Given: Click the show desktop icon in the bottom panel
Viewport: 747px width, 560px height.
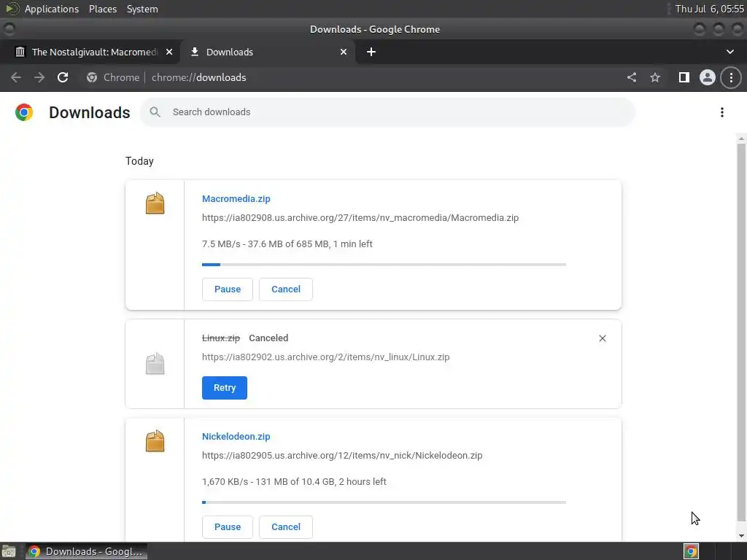Looking at the screenshot, I should coord(9,551).
